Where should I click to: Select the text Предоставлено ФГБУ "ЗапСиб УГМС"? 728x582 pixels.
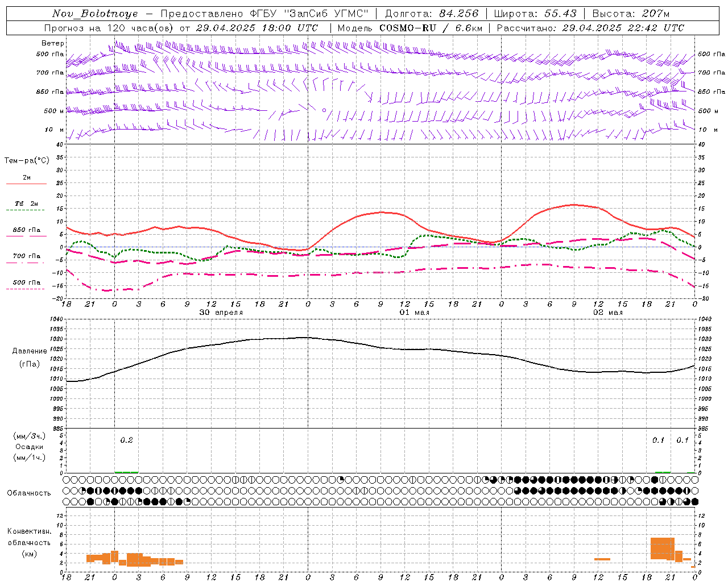[x=264, y=14]
